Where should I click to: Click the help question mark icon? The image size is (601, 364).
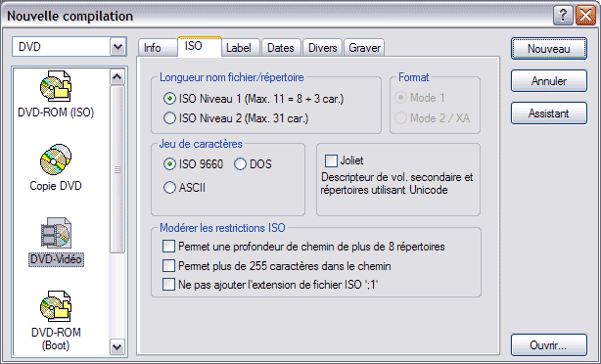point(563,16)
